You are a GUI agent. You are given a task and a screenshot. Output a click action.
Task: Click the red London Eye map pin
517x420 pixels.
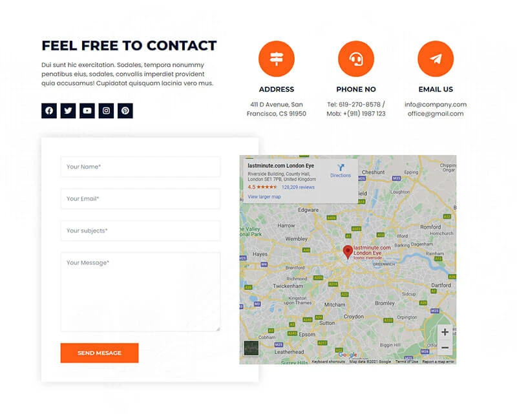[348, 252]
